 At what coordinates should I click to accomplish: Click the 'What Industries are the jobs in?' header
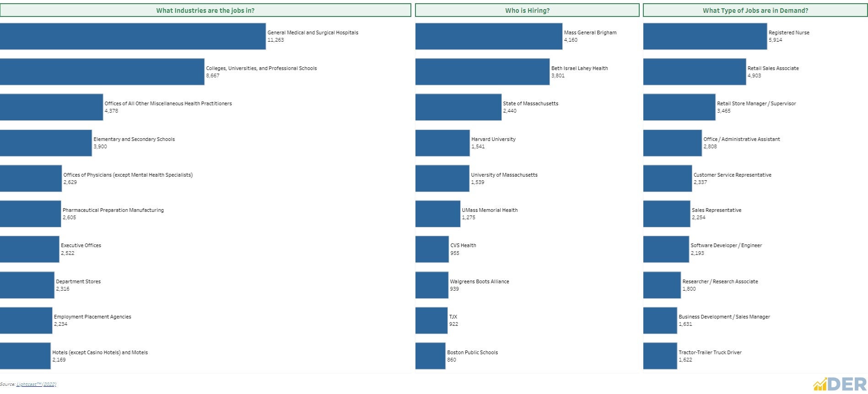tap(205, 11)
